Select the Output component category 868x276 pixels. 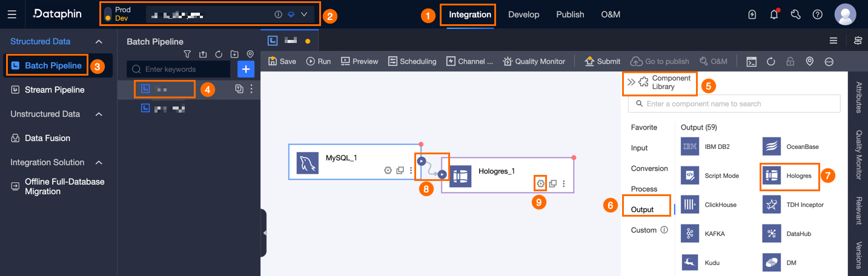click(642, 209)
